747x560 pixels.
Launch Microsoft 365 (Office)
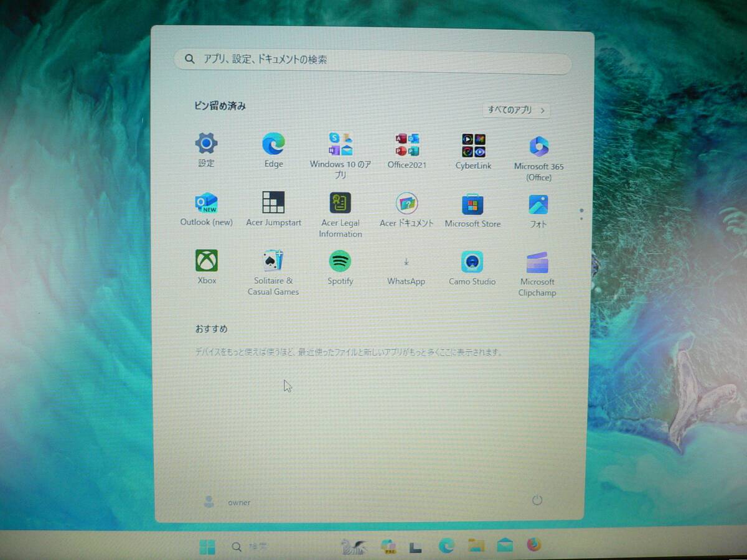click(x=538, y=158)
